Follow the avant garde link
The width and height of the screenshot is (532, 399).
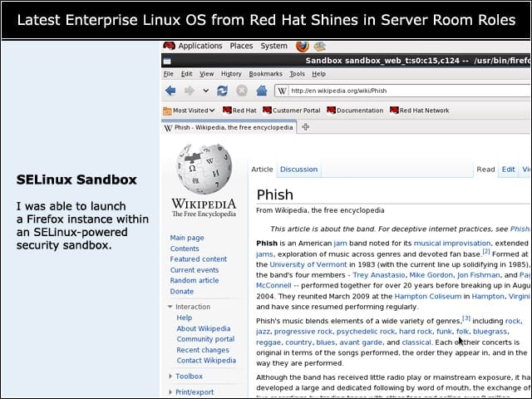pyautogui.click(x=361, y=342)
